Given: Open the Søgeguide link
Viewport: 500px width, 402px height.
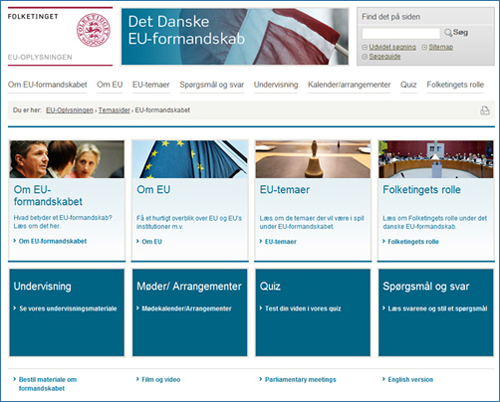Looking at the screenshot, I should [x=385, y=57].
